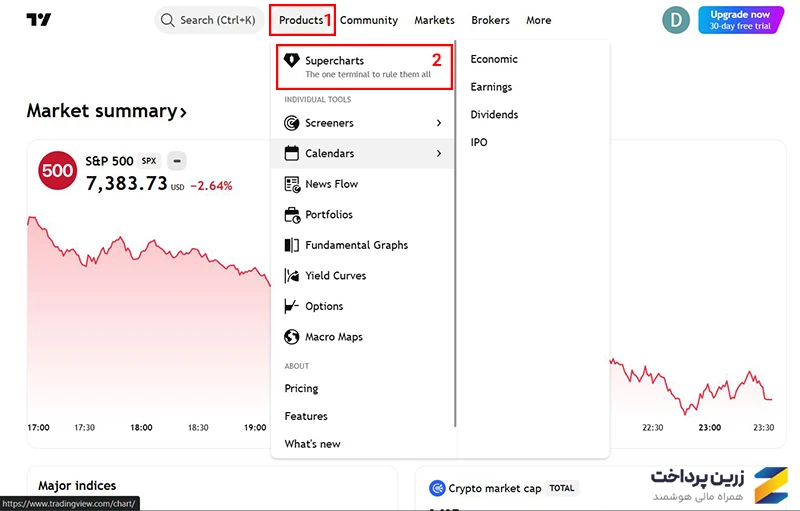Click the Yield Curves icon
Viewport: 800px width, 511px height.
tap(291, 276)
